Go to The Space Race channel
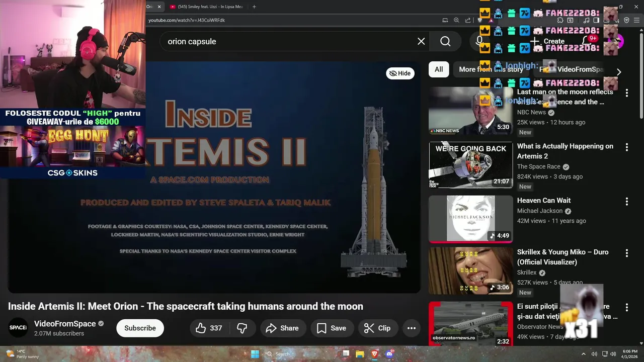 pos(538,166)
